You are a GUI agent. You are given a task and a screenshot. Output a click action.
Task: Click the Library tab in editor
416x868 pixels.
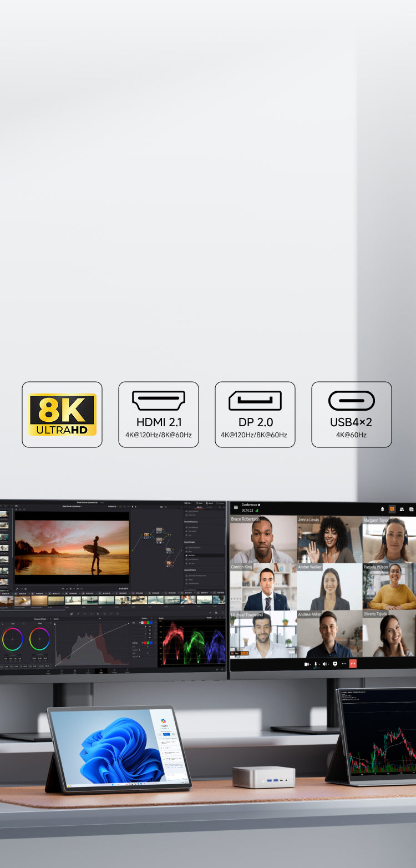[x=199, y=507]
